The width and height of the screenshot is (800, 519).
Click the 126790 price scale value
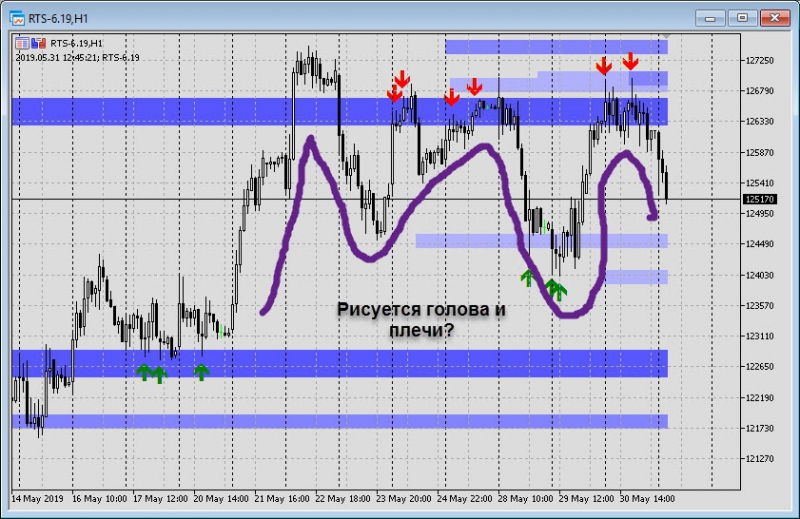tap(760, 91)
